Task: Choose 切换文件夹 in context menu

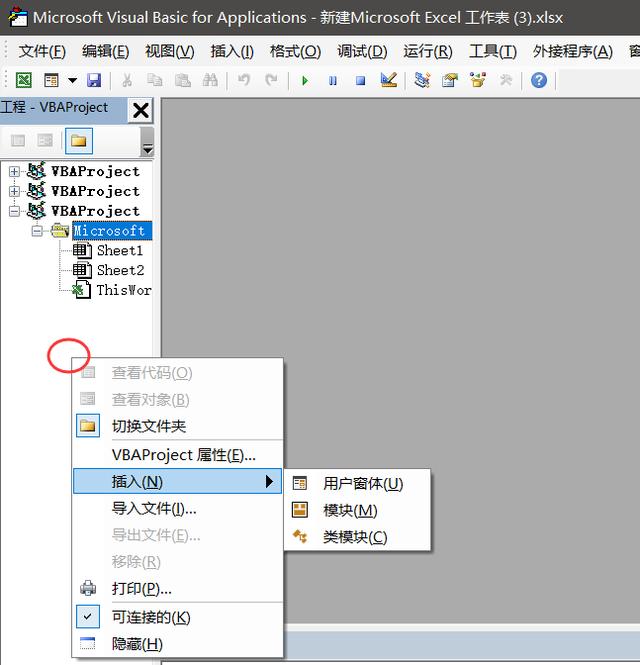Action: tap(178, 426)
